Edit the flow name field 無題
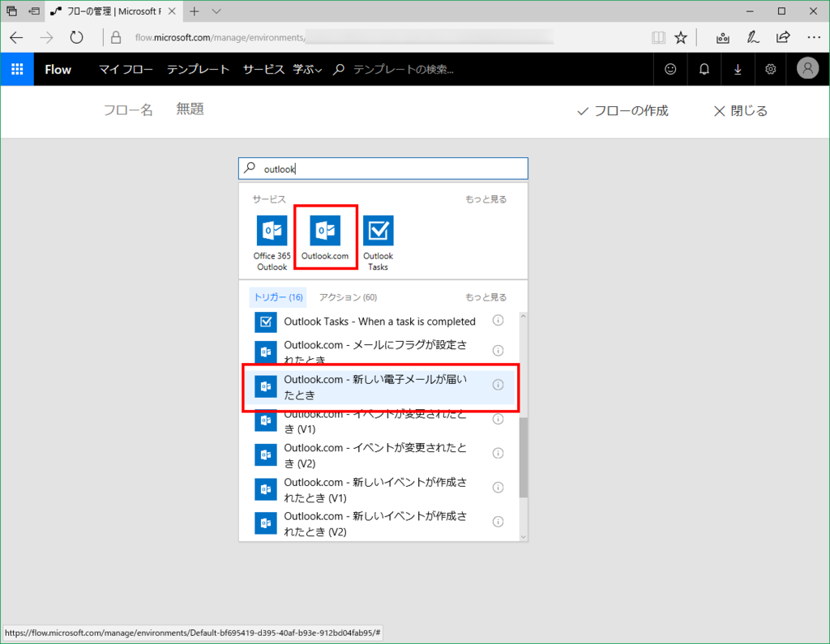Screen dimensions: 830x644 190,109
